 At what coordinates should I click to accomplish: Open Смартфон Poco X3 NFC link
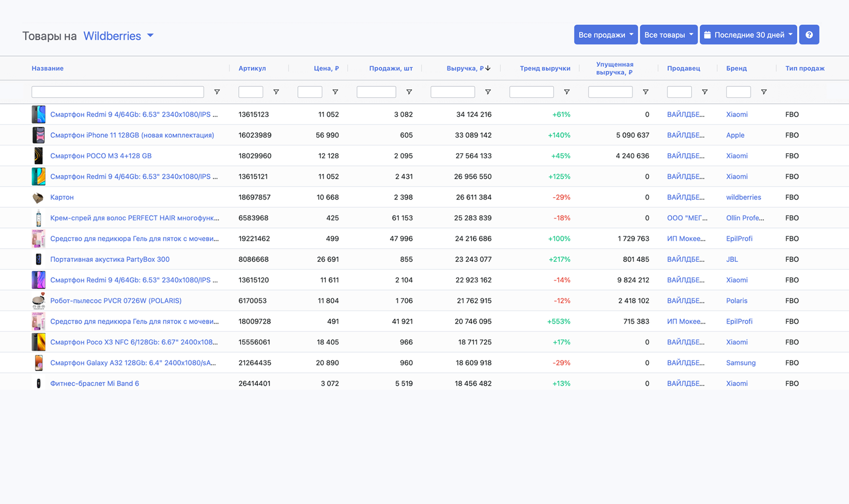[x=134, y=342]
